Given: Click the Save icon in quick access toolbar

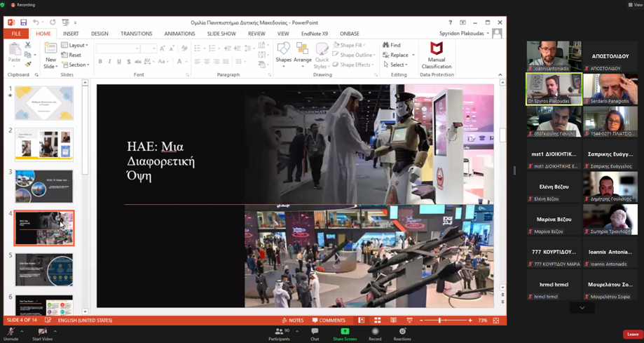Looking at the screenshot, I should click(23, 22).
